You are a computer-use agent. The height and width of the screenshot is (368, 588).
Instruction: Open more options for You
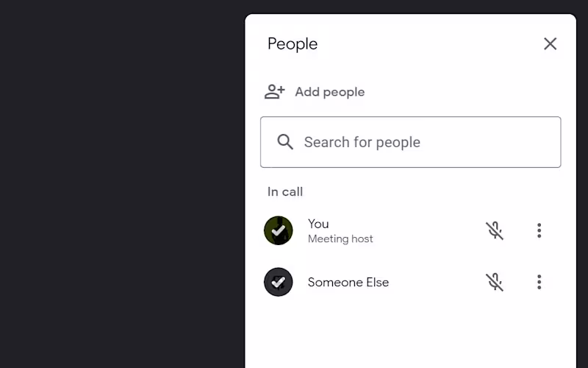point(539,231)
